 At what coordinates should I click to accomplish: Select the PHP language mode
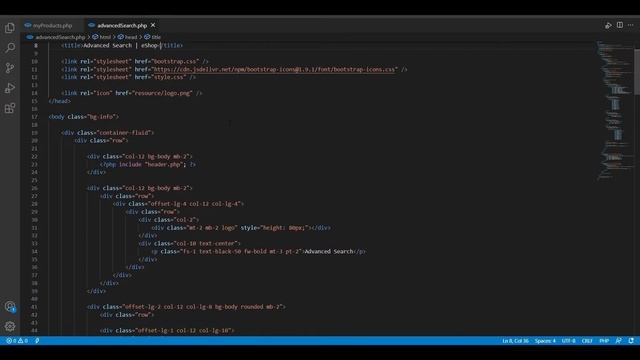click(x=604, y=341)
